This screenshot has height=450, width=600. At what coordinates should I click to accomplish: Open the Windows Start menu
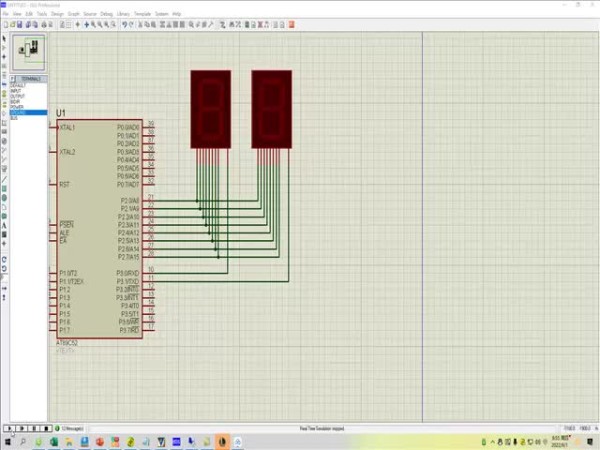9,441
